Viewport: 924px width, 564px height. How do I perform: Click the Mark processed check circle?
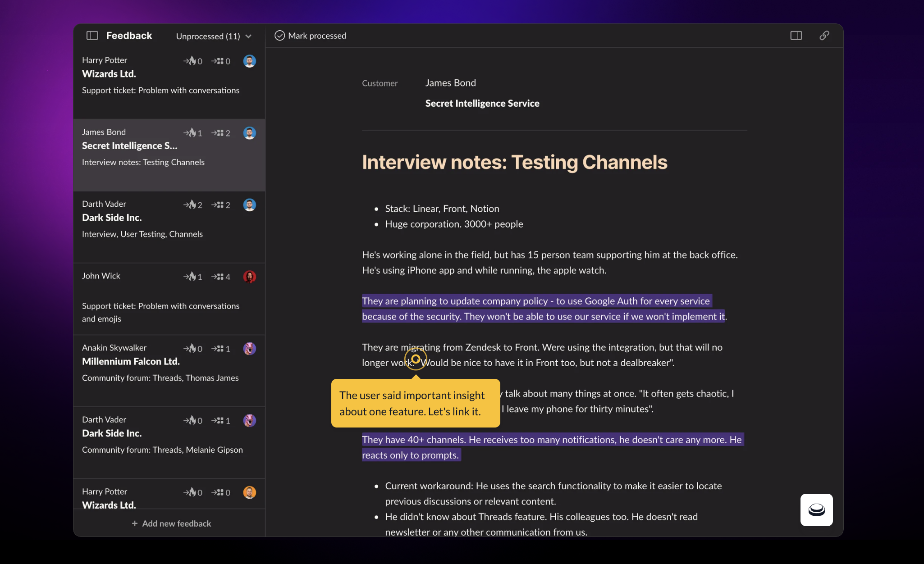click(279, 36)
